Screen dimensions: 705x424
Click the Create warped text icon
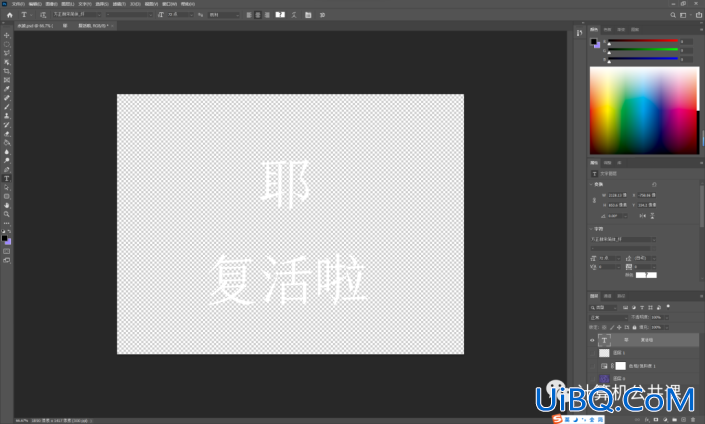tap(294, 15)
